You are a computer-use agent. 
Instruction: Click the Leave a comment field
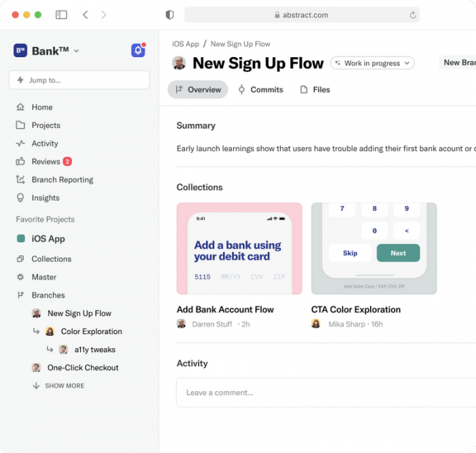tap(326, 392)
